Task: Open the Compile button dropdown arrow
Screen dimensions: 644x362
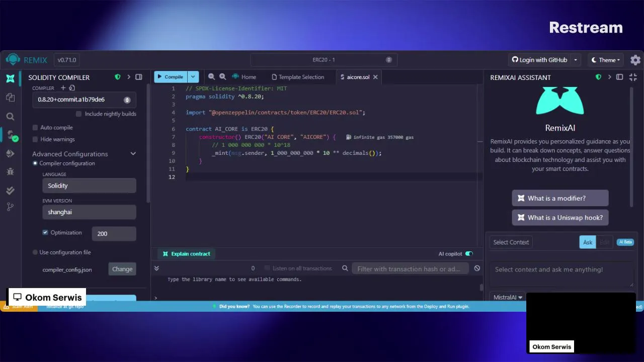Action: pos(193,77)
